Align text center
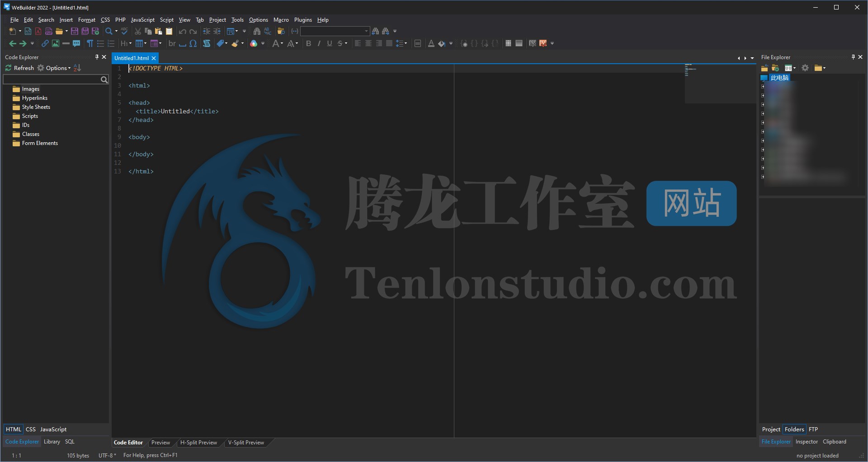The height and width of the screenshot is (462, 868). pyautogui.click(x=368, y=43)
